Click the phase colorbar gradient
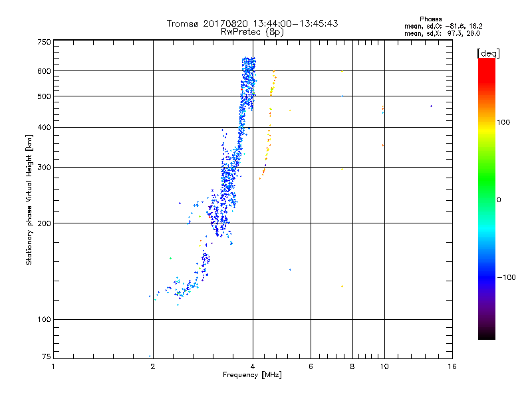Screen dimensions: 532x399 487,198
